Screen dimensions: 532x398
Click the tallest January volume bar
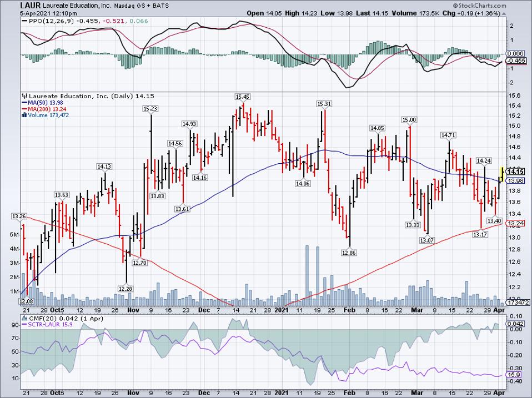[x=307, y=276]
